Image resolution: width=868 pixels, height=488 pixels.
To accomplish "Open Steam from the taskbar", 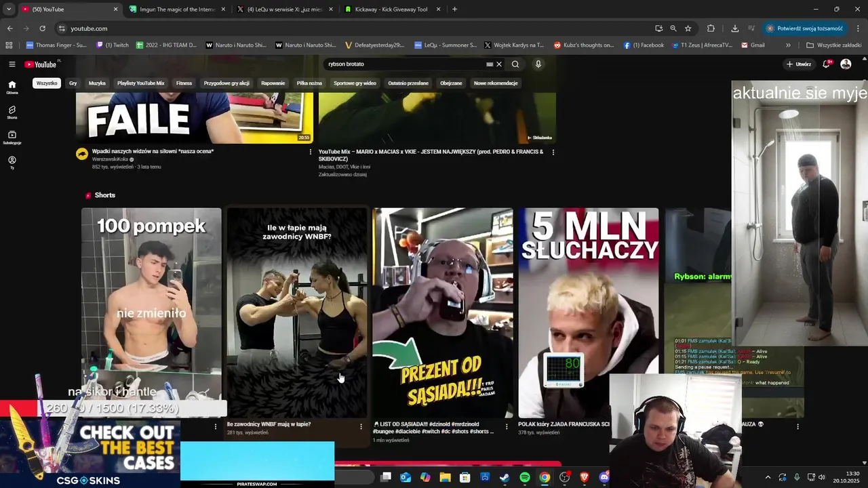I will tap(505, 477).
